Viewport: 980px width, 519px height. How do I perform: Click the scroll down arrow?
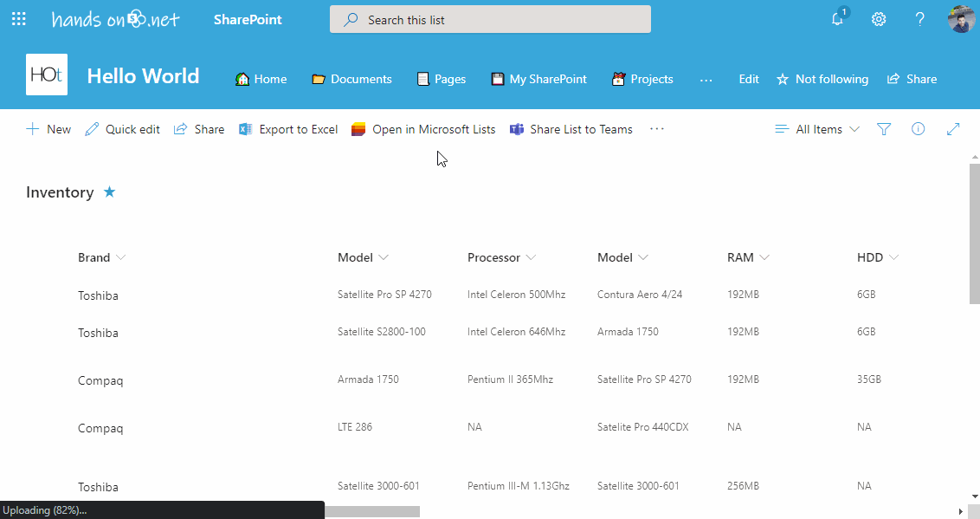tap(975, 496)
